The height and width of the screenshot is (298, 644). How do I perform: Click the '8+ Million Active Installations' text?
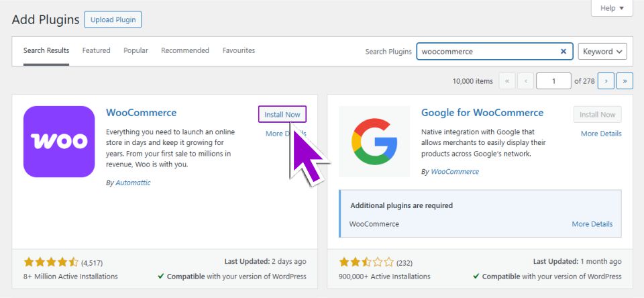(70, 277)
